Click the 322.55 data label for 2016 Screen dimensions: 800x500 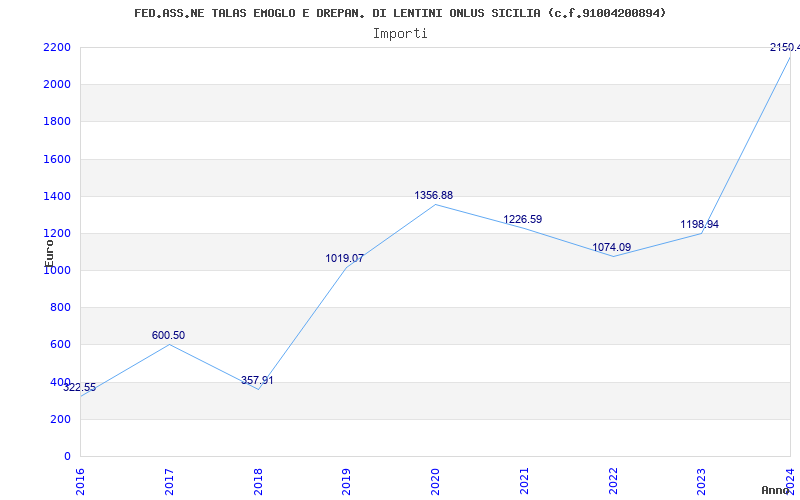[80, 387]
